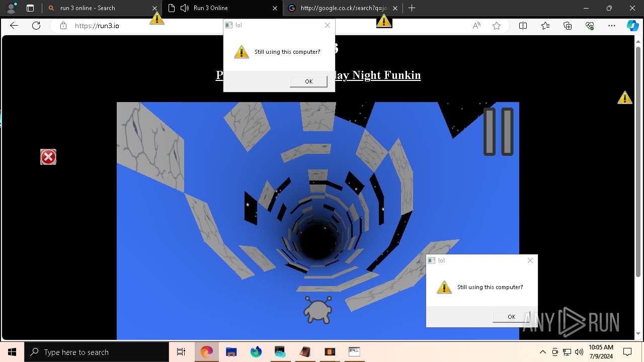Select Microsoft Edge taskbar icon
The image size is (644, 362).
point(207,352)
